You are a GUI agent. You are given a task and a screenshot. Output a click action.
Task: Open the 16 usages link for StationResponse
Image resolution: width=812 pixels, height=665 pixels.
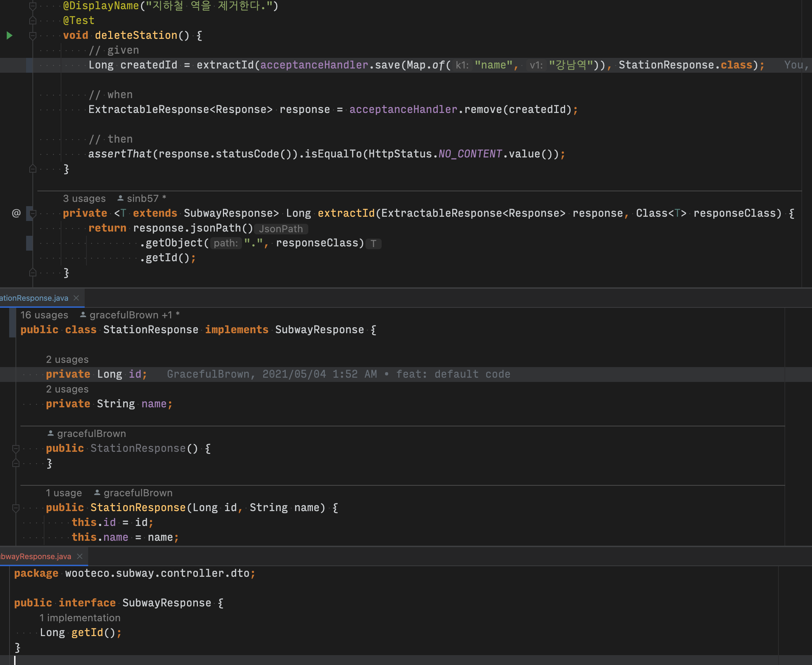tap(44, 315)
